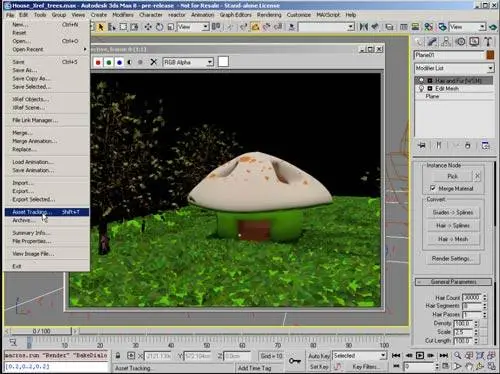Click the 0/100 time slider

(x=42, y=331)
